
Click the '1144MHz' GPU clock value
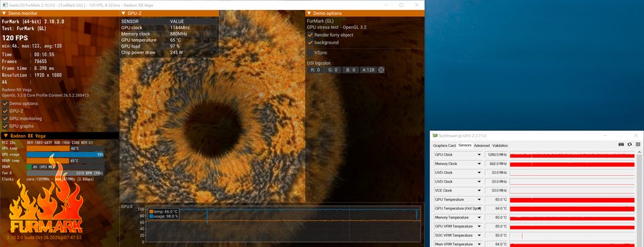(179, 28)
